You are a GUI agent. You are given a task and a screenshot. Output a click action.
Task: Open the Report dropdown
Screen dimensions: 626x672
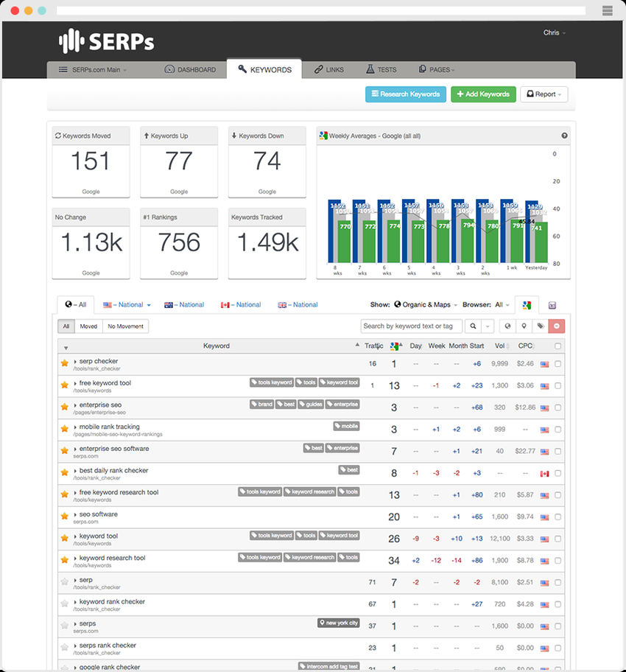[544, 94]
